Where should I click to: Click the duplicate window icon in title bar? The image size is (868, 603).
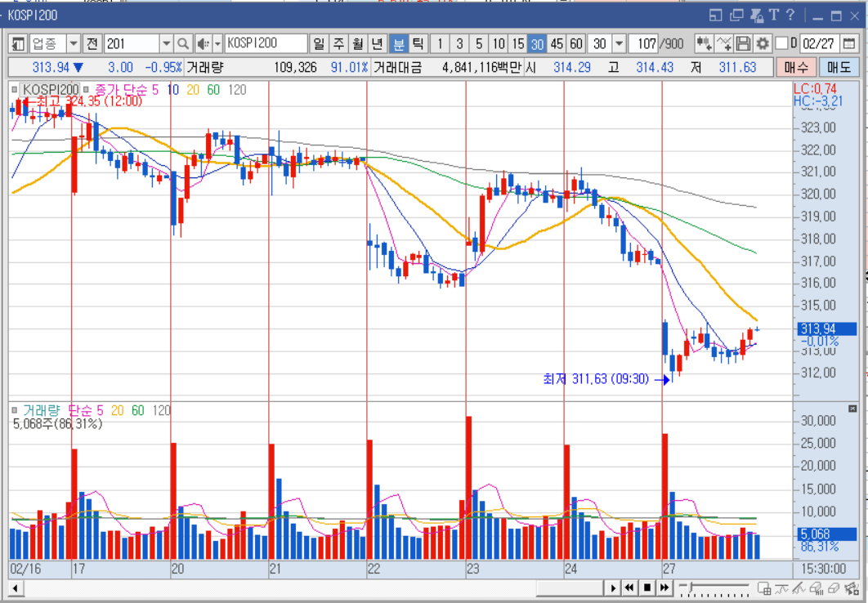736,16
